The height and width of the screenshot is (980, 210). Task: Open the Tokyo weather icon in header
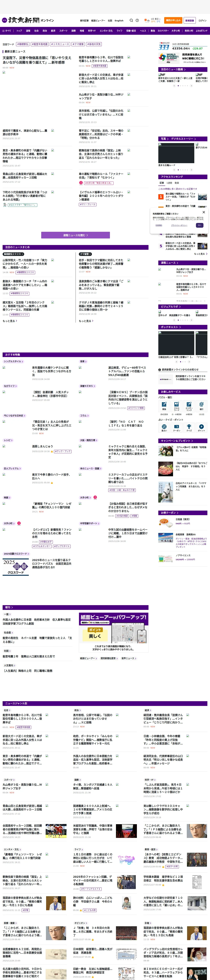tap(146, 21)
